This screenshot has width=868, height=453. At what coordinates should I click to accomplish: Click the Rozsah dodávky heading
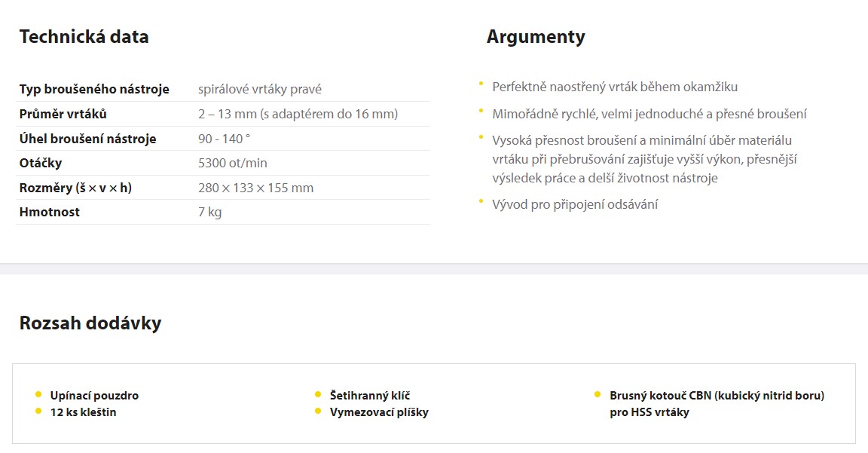click(90, 323)
